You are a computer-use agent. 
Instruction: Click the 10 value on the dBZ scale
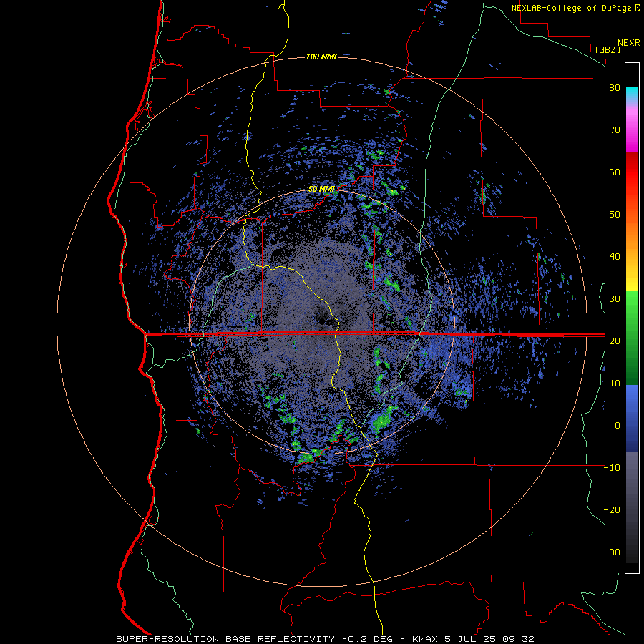[615, 384]
